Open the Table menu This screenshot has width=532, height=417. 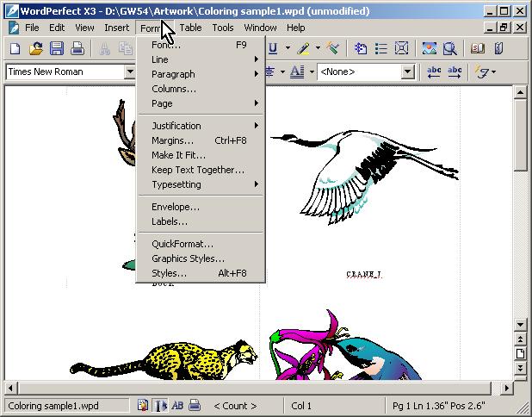[x=190, y=28]
